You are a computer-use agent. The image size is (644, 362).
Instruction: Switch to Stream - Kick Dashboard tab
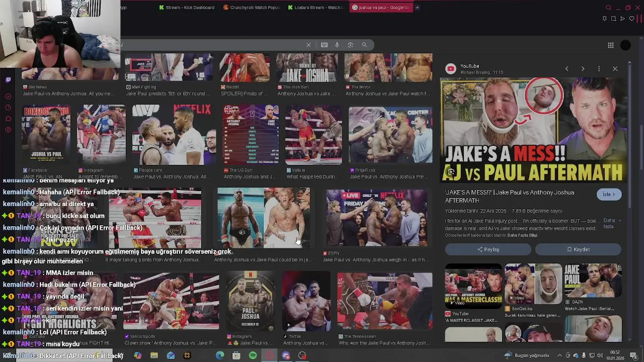187,8
